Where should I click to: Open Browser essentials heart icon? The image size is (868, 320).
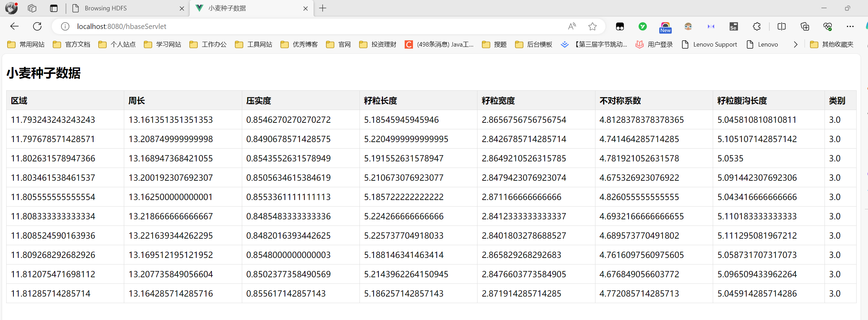click(x=827, y=26)
